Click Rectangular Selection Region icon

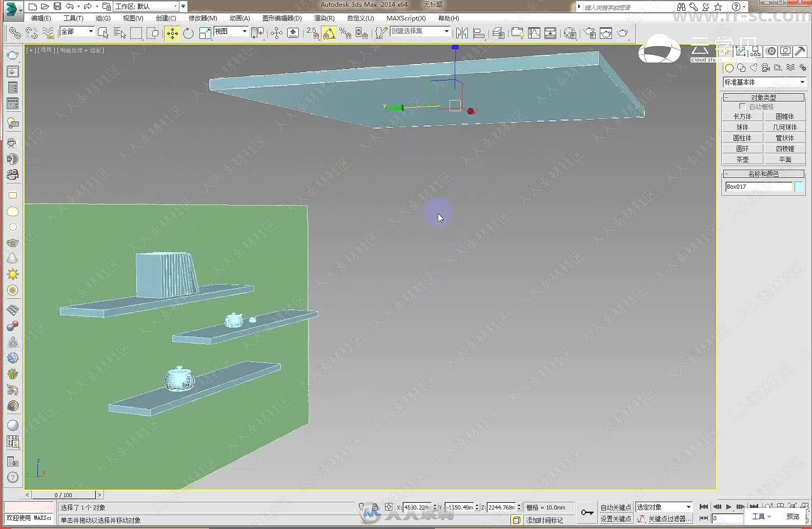coord(136,33)
